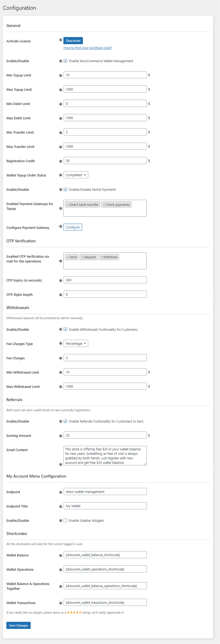Open Wallet Topup Order Status dropdown
220x644 pixels.
click(76, 175)
